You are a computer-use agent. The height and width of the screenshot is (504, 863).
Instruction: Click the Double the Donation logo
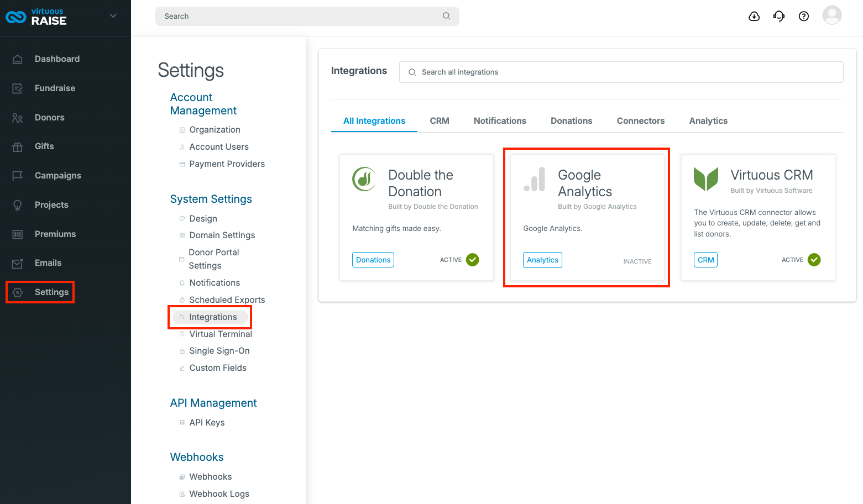point(364,179)
